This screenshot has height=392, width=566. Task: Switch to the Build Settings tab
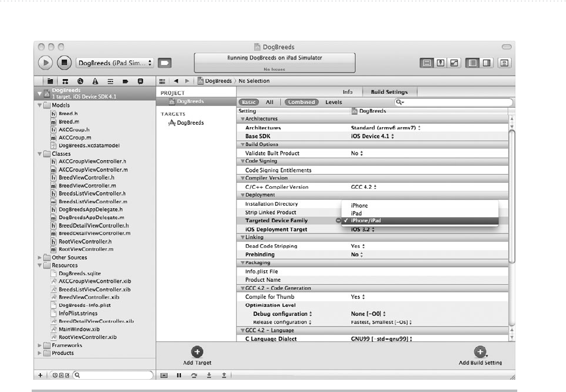coord(389,92)
